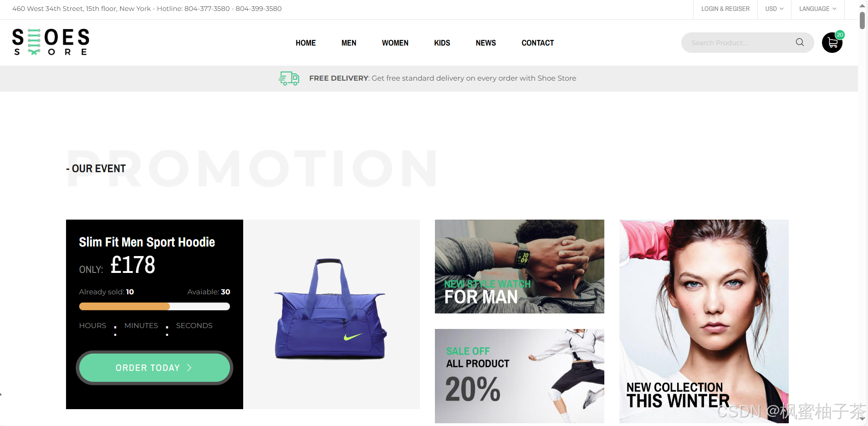Click the cart badge showing 20
The image size is (868, 426).
(840, 35)
